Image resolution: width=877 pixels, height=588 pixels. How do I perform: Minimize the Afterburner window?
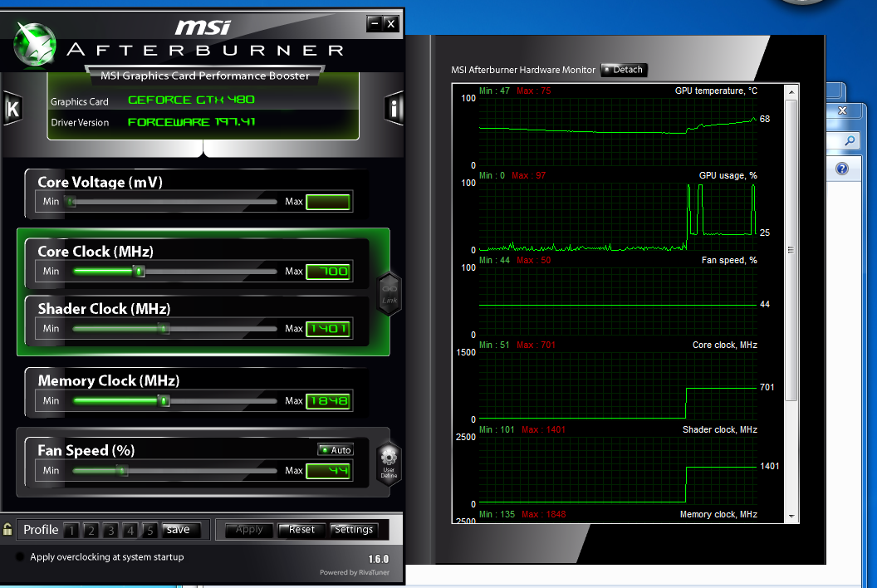375,23
